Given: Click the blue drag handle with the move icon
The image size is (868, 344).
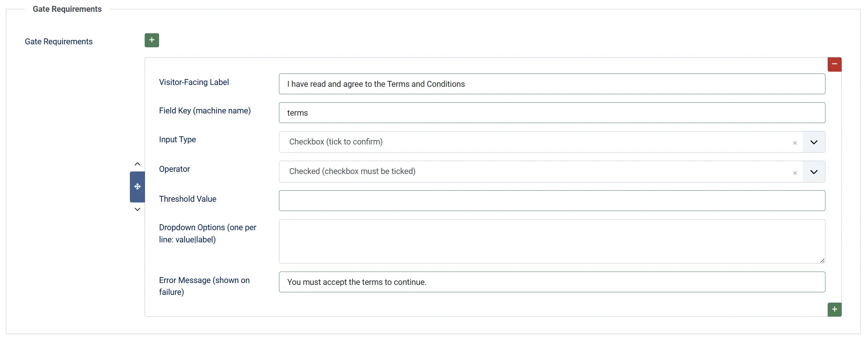Looking at the screenshot, I should pos(137,187).
